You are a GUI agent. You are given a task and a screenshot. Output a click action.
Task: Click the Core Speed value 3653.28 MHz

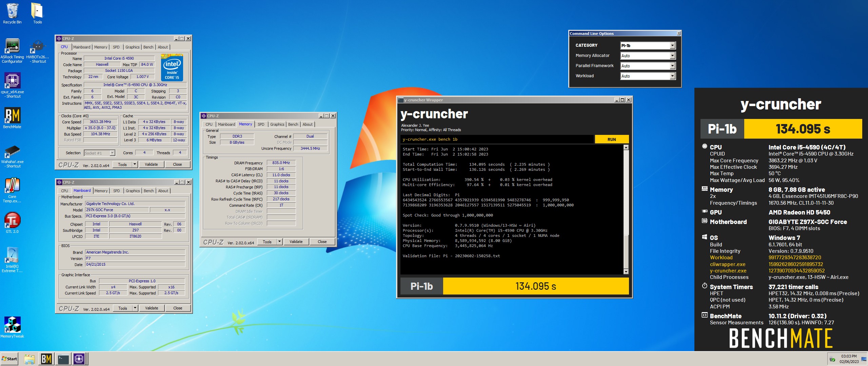100,122
